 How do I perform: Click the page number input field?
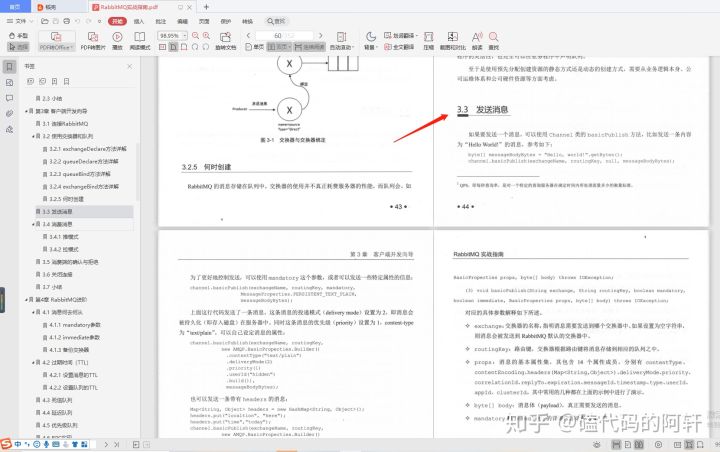284,35
